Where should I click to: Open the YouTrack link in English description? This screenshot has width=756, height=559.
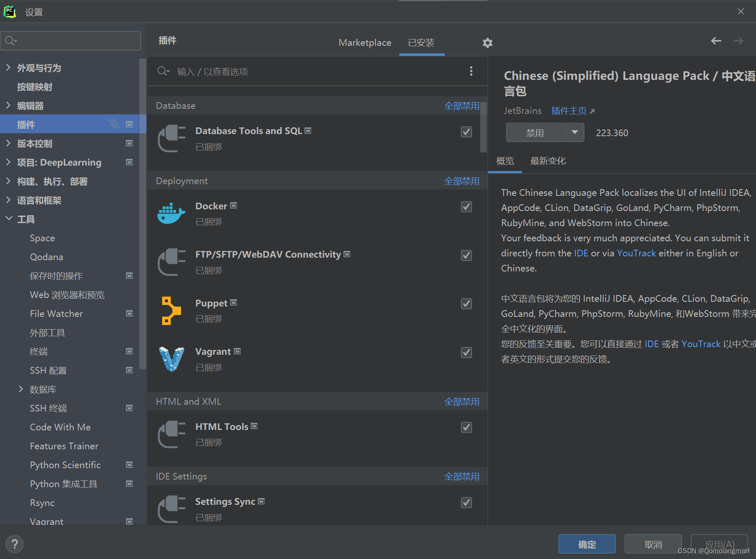click(636, 253)
